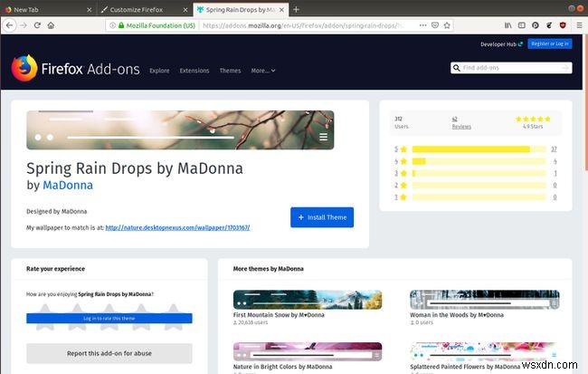The height and width of the screenshot is (374, 588).
Task: Click the green padlock security icon
Action: tap(121, 25)
